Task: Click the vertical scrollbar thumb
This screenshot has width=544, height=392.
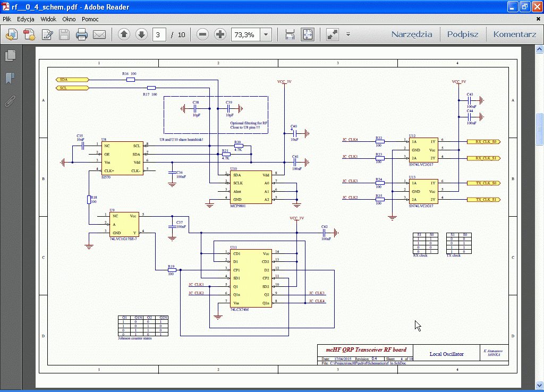Action: tap(539, 128)
